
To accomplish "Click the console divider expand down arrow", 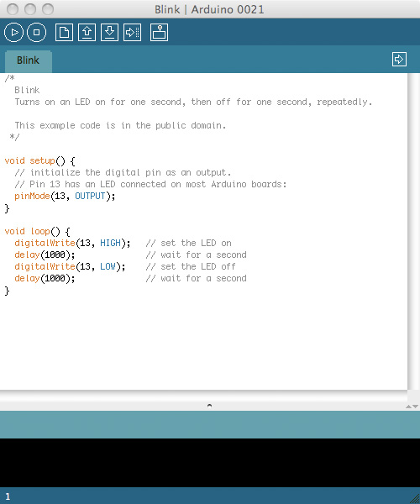I will click(x=416, y=407).
